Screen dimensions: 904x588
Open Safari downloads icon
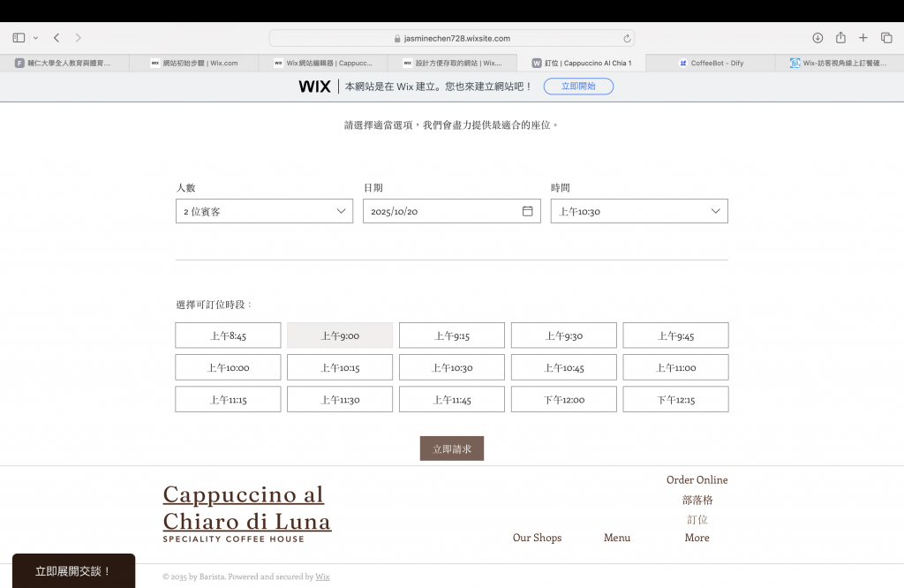817,38
